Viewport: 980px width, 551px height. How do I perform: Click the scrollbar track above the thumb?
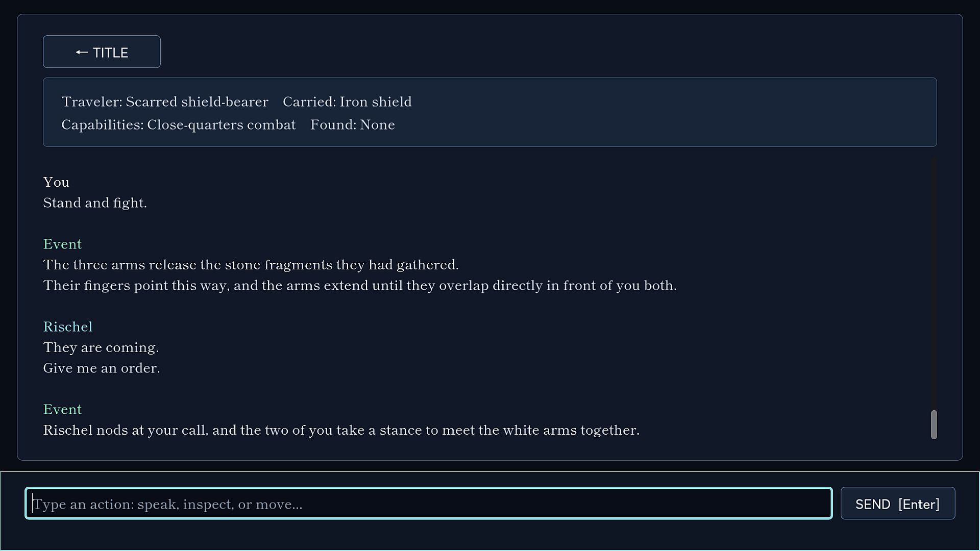934,283
